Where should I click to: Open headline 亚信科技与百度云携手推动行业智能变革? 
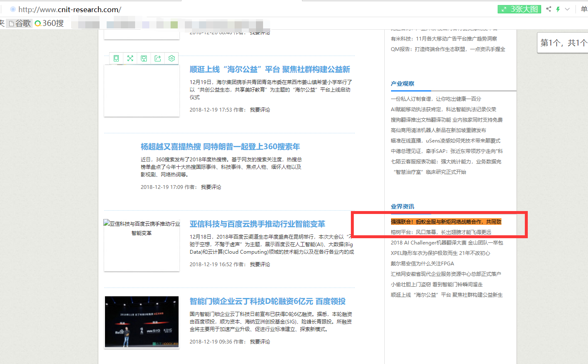(257, 224)
